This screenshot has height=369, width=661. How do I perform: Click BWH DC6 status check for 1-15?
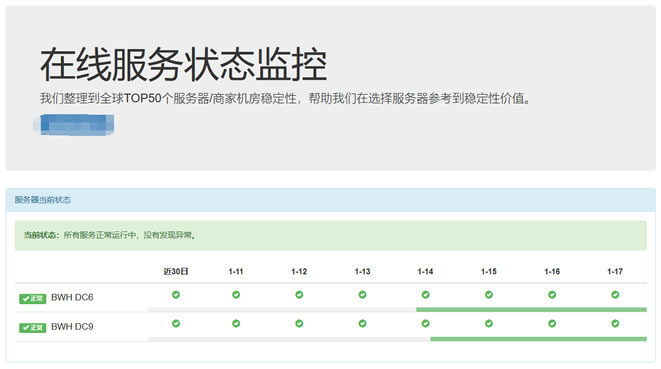pyautogui.click(x=489, y=295)
